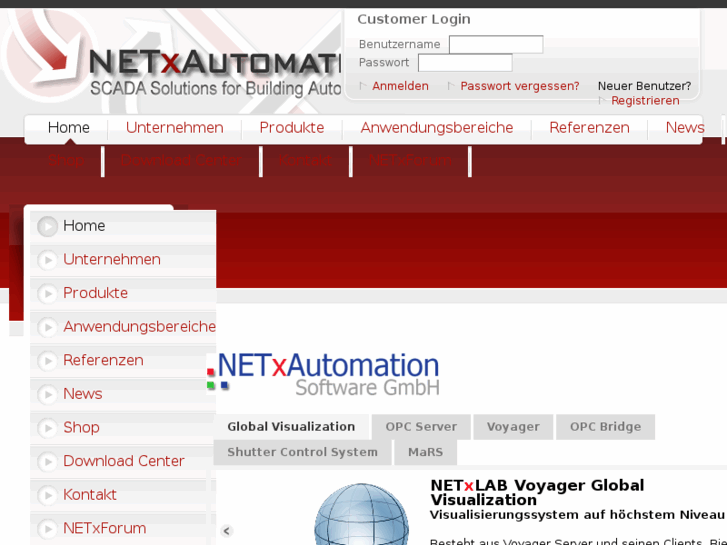Select Download Center in the left sidebar
The width and height of the screenshot is (727, 545).
[x=124, y=462]
